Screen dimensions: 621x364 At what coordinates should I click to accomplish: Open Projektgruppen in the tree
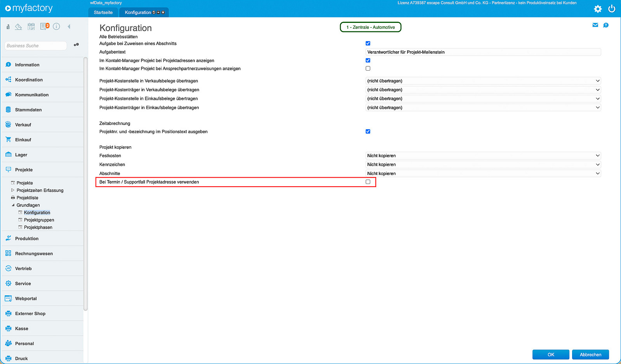(39, 220)
